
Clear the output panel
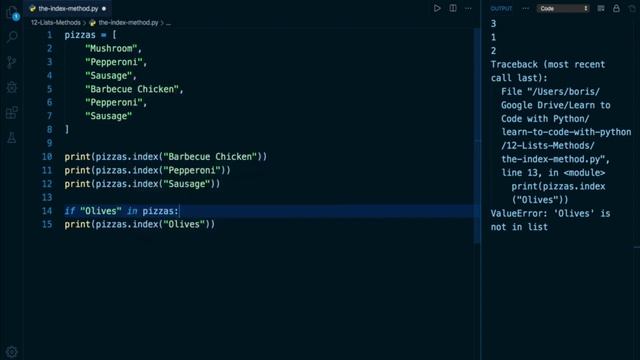click(601, 8)
